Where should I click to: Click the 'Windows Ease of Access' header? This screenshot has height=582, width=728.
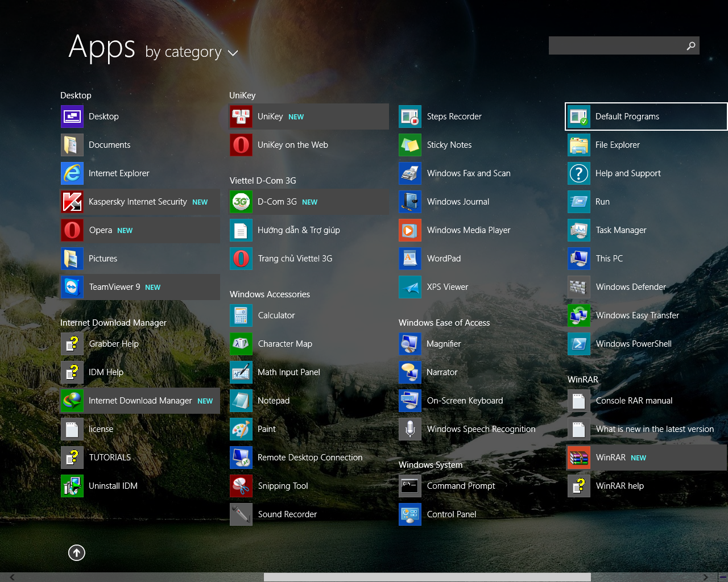click(444, 323)
